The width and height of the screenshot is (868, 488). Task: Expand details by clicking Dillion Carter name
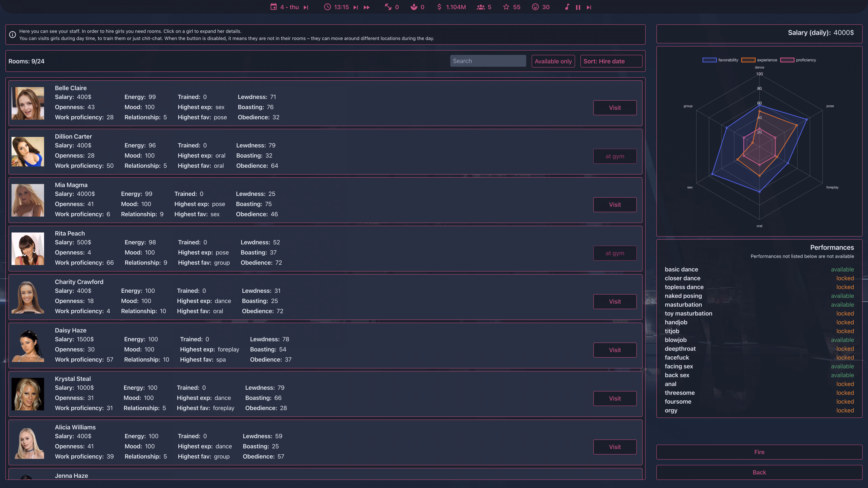73,136
